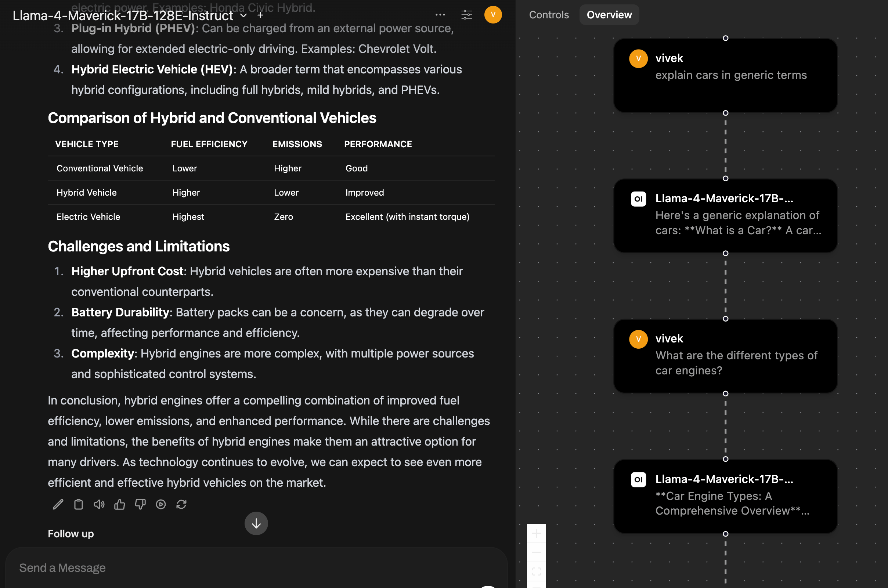This screenshot has width=888, height=588.
Task: Regenerate the response with refresh icon
Action: [181, 504]
